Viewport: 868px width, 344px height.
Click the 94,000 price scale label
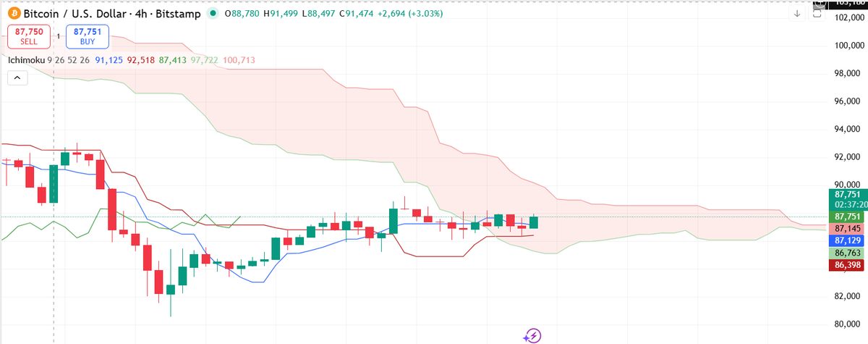pos(847,129)
